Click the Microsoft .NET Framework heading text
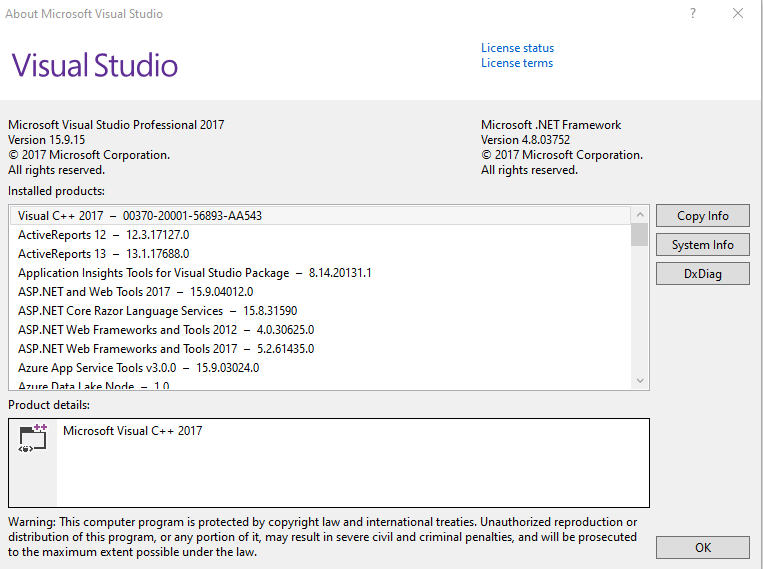Screen dimensions: 763x569 tap(551, 125)
